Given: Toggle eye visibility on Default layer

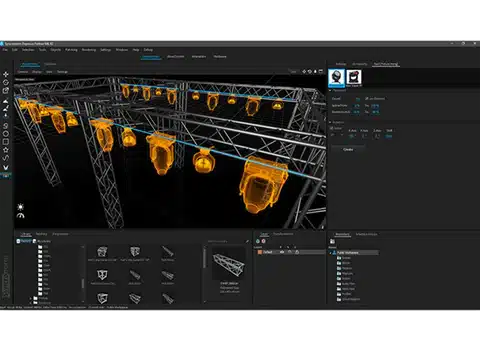Looking at the screenshot, I should pyautogui.click(x=282, y=252).
